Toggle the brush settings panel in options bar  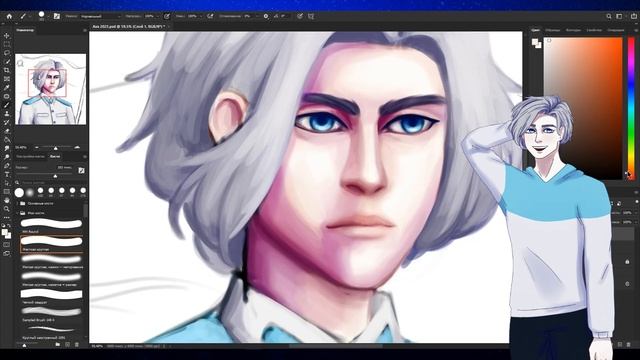click(57, 16)
